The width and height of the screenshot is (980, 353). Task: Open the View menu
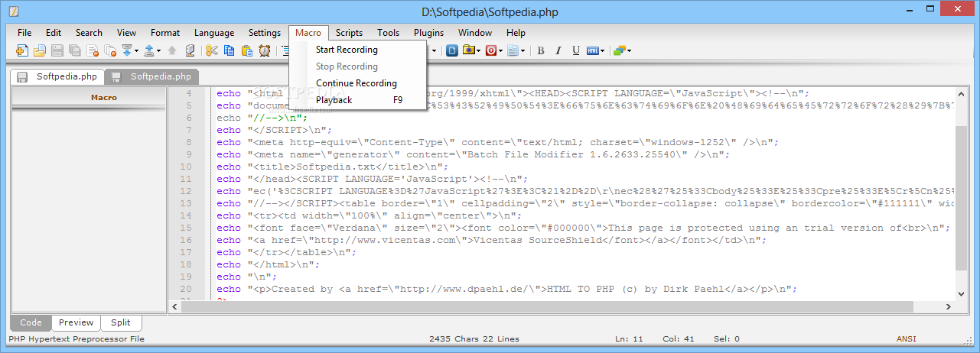click(126, 33)
